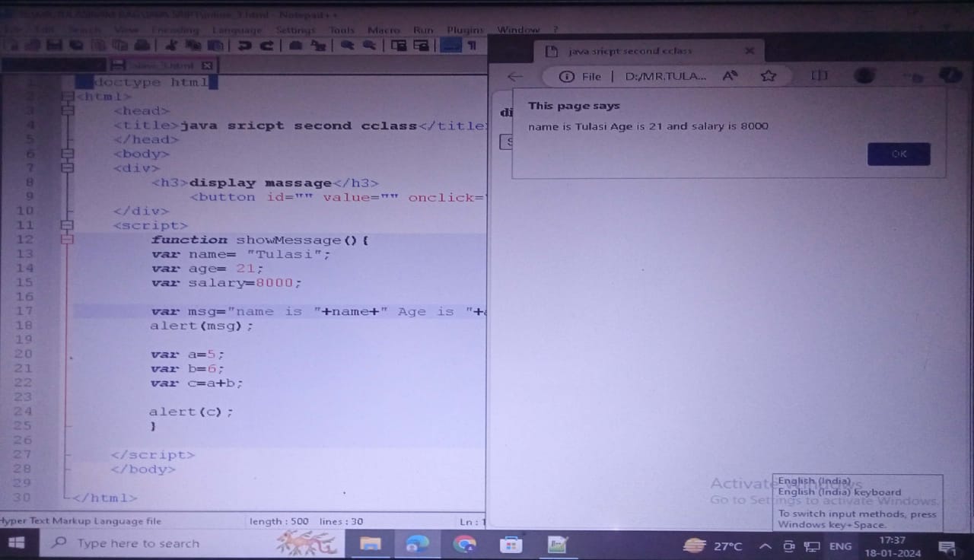Open the Run menu
Screen dimensions: 974x560
tap(423, 30)
